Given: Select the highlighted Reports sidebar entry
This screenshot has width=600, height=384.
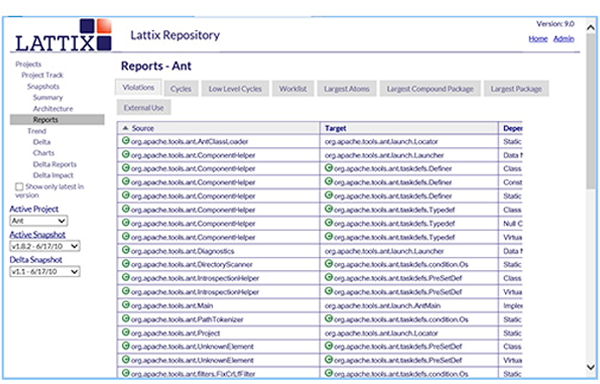Looking at the screenshot, I should [x=57, y=120].
